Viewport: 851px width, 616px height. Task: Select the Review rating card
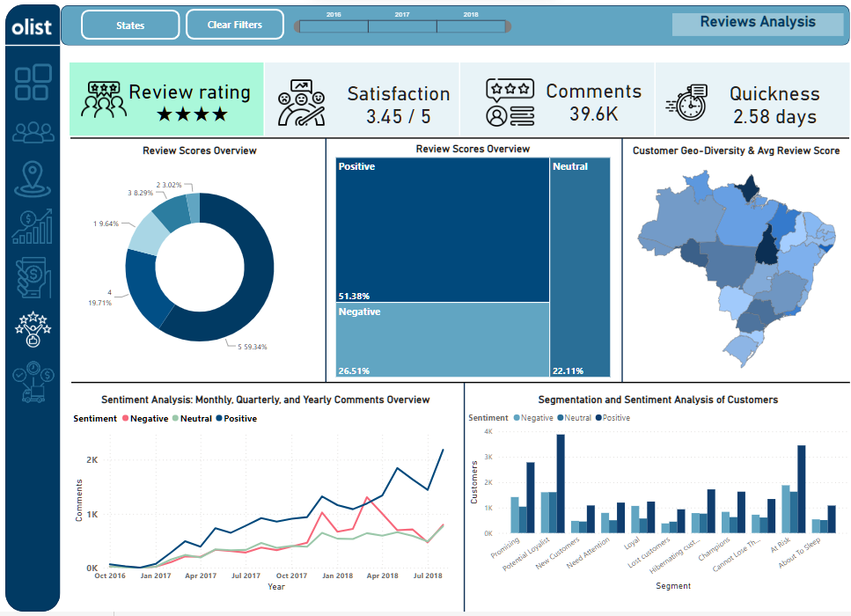[166, 100]
